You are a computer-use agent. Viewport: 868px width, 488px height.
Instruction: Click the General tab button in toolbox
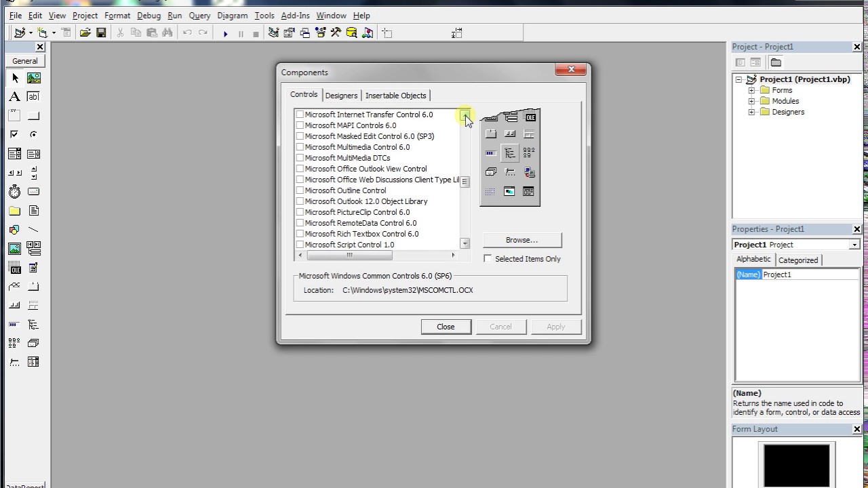[x=25, y=61]
